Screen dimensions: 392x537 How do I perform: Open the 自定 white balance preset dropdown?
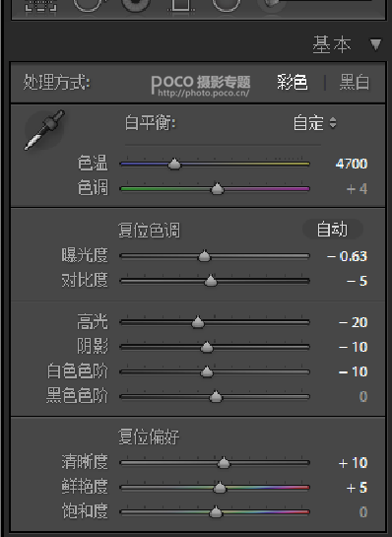[x=315, y=123]
